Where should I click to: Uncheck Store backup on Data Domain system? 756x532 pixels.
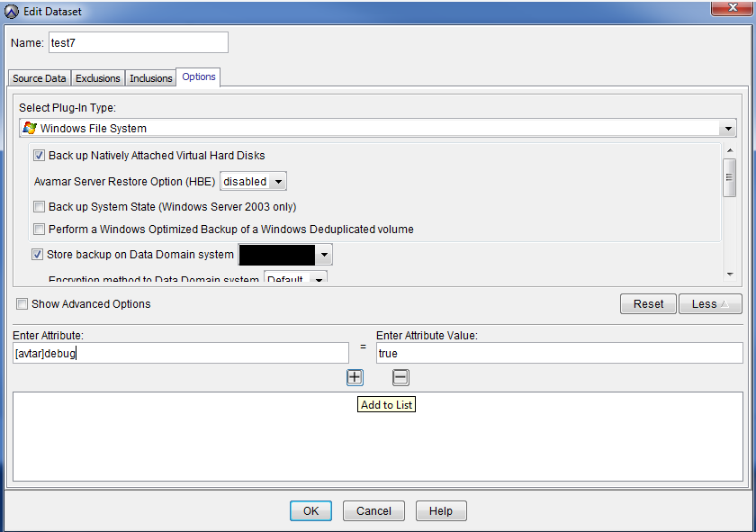point(37,254)
